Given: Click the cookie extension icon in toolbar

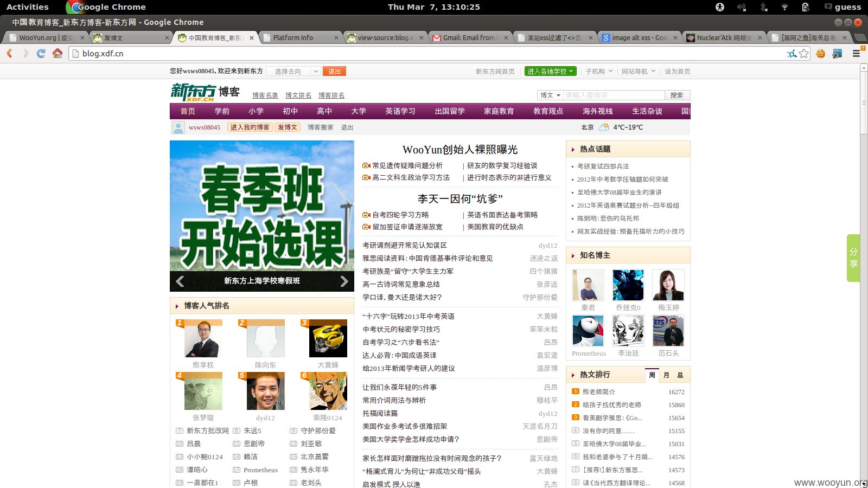Looking at the screenshot, I should point(821,53).
